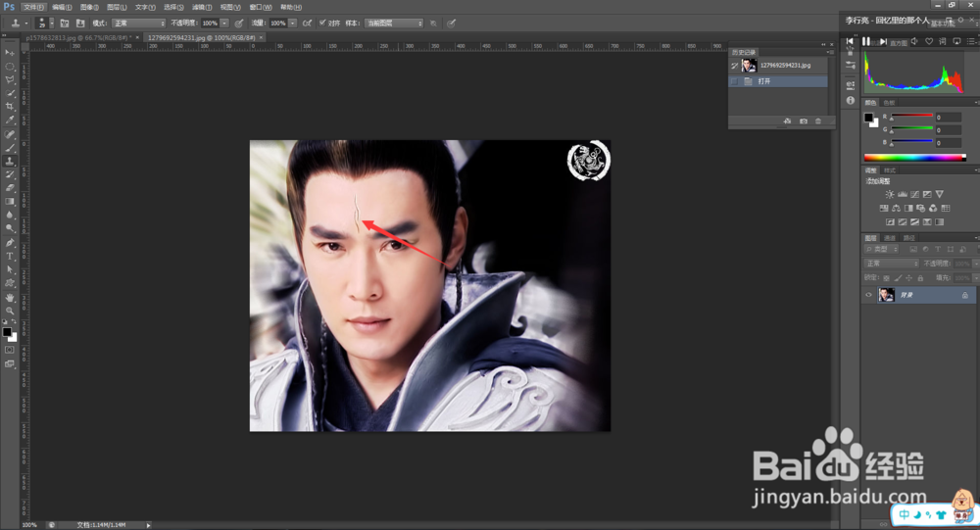Open the 文件(F) menu
The width and height of the screenshot is (980, 530).
coord(33,7)
